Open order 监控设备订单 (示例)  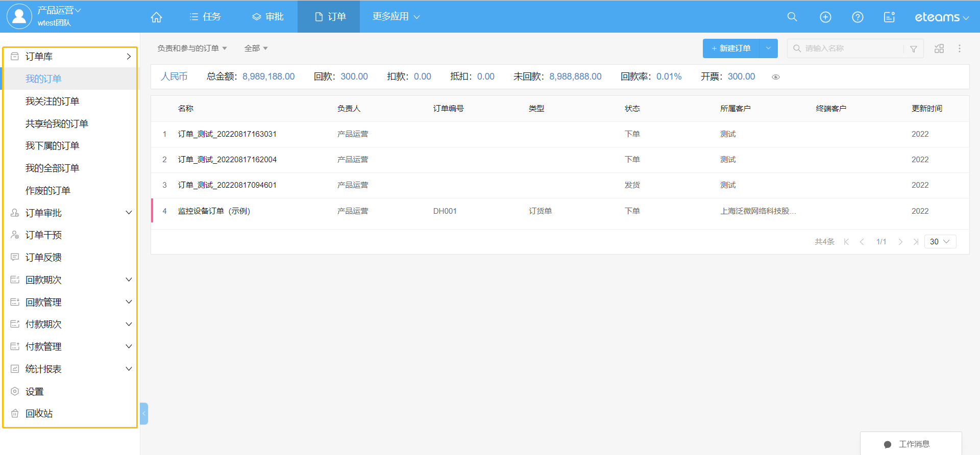[x=214, y=211]
